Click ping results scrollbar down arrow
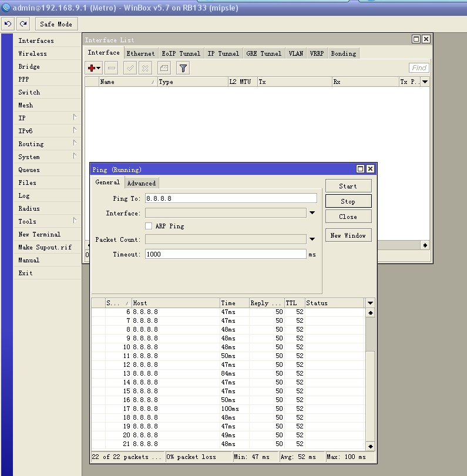Image resolution: width=467 pixels, height=476 pixels. (x=371, y=446)
